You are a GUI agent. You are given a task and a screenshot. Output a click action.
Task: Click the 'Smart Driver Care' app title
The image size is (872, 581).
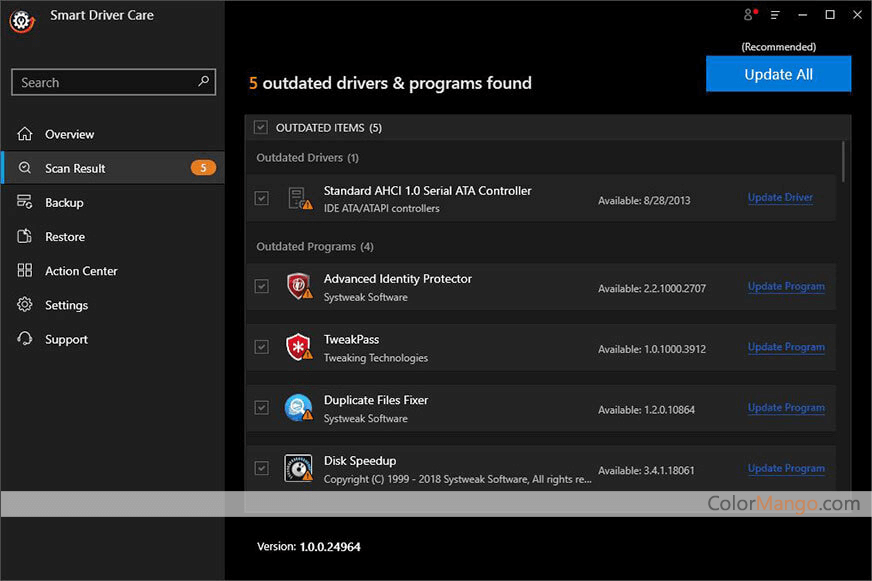(102, 15)
